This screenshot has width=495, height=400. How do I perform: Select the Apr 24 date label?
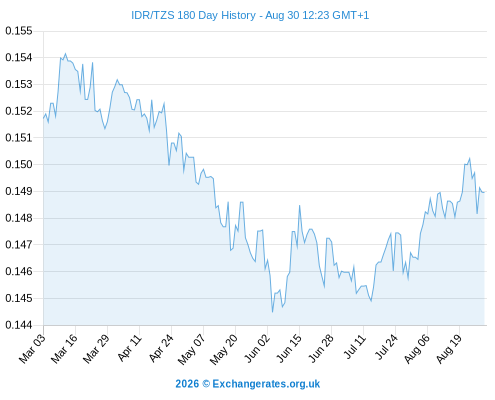pyautogui.click(x=161, y=348)
